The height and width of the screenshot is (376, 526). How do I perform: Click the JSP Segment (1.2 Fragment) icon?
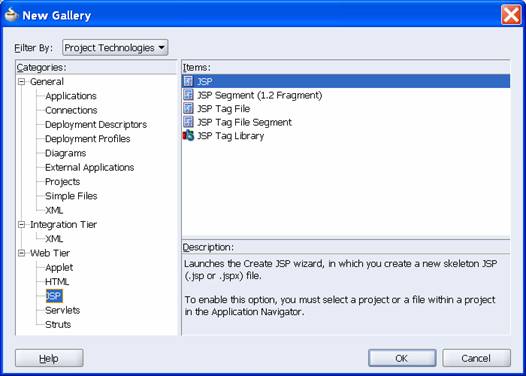click(189, 95)
